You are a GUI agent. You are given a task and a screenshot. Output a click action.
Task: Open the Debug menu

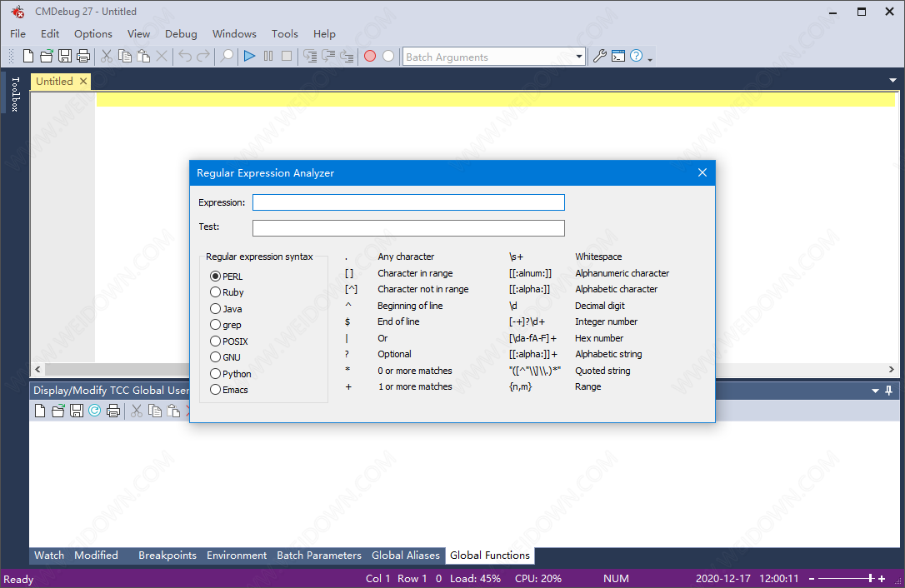click(x=181, y=34)
